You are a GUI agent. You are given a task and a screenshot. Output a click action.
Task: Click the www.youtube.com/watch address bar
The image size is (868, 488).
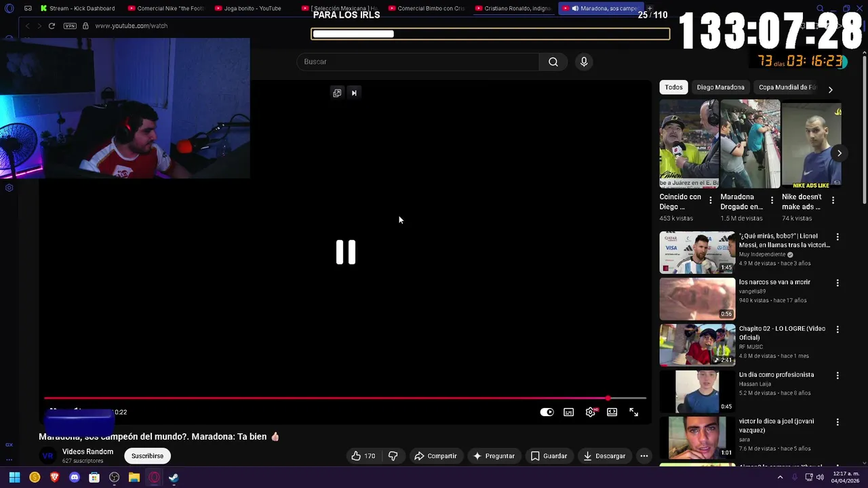[x=132, y=26]
